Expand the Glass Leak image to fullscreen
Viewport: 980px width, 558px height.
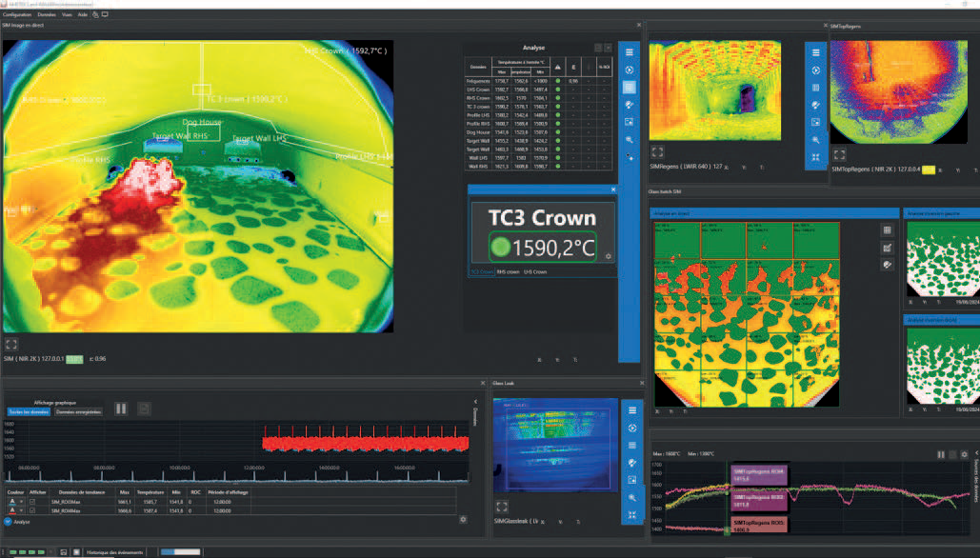tap(502, 507)
